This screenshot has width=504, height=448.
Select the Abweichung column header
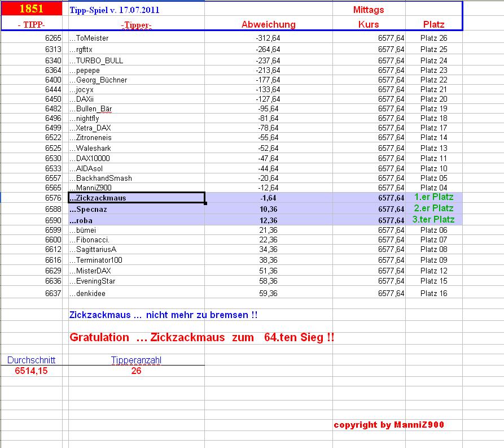[269, 24]
